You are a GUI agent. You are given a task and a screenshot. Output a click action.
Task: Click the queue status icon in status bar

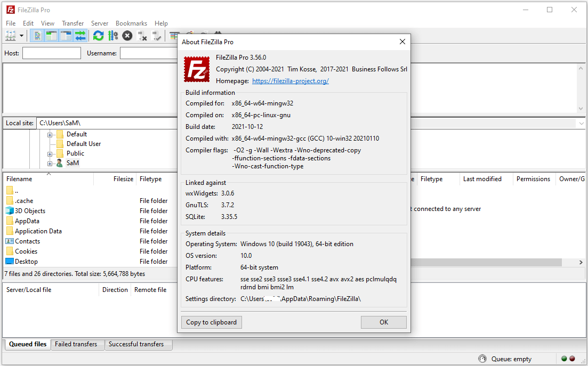coord(482,359)
